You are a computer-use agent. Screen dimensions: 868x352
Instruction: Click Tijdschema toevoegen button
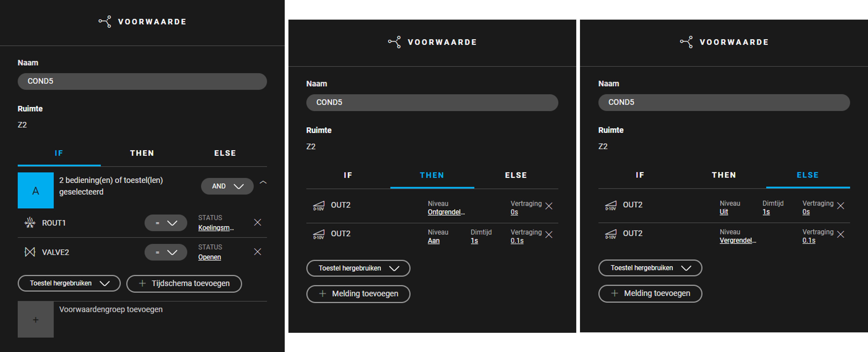pos(184,283)
